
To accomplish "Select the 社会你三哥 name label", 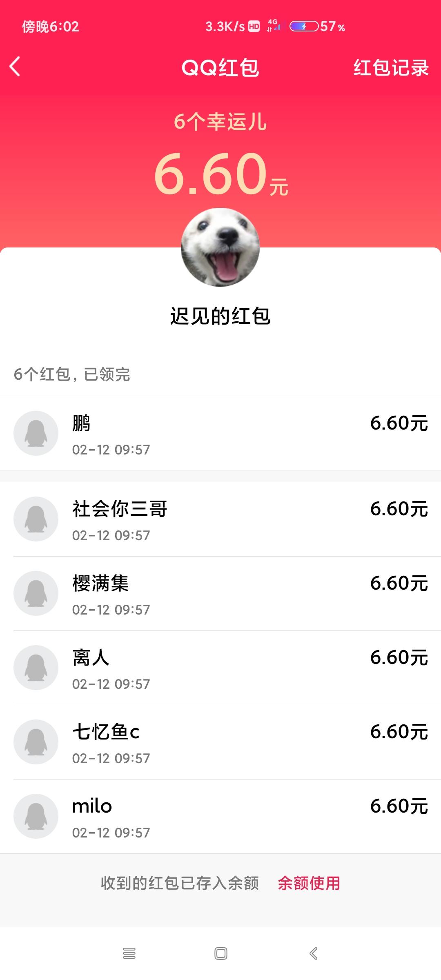I will [120, 509].
